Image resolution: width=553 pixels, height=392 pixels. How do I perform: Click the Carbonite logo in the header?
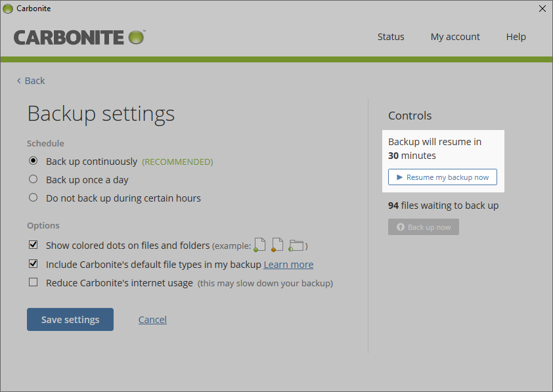79,37
